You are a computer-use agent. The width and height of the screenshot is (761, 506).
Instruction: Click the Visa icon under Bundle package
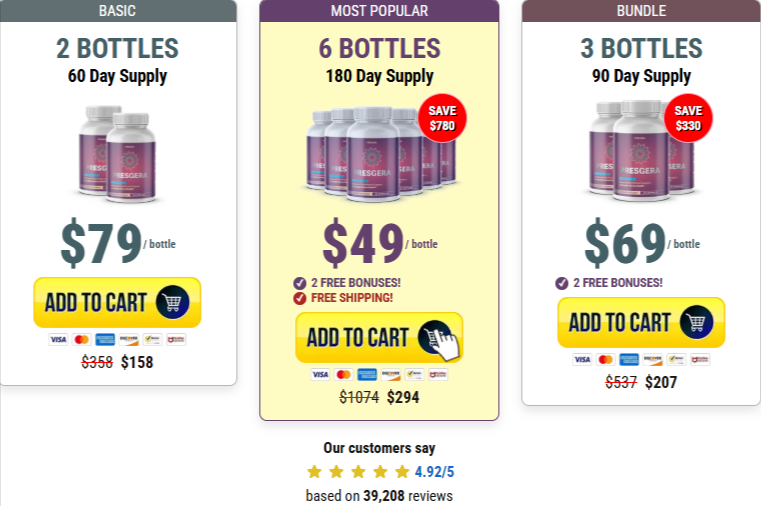point(582,359)
